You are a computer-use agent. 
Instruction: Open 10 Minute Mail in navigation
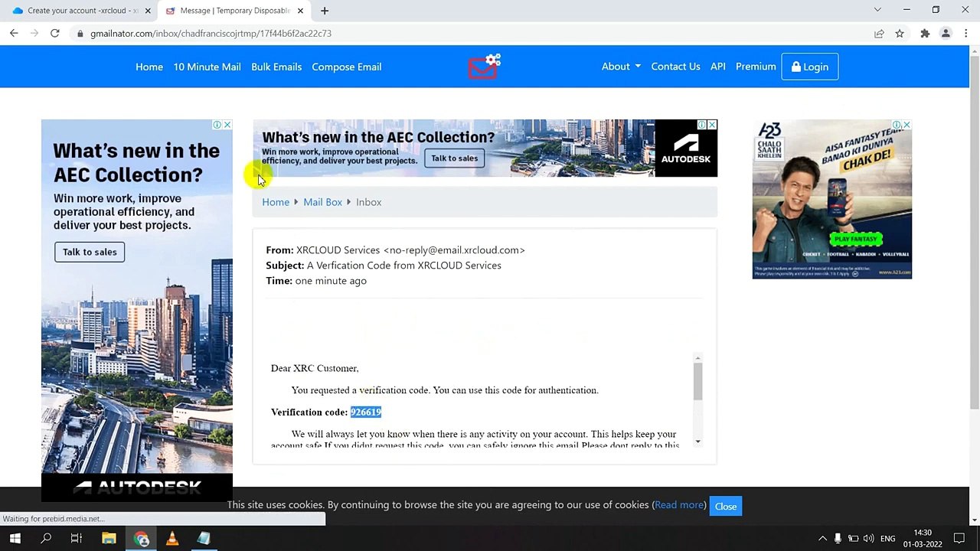[x=207, y=67]
